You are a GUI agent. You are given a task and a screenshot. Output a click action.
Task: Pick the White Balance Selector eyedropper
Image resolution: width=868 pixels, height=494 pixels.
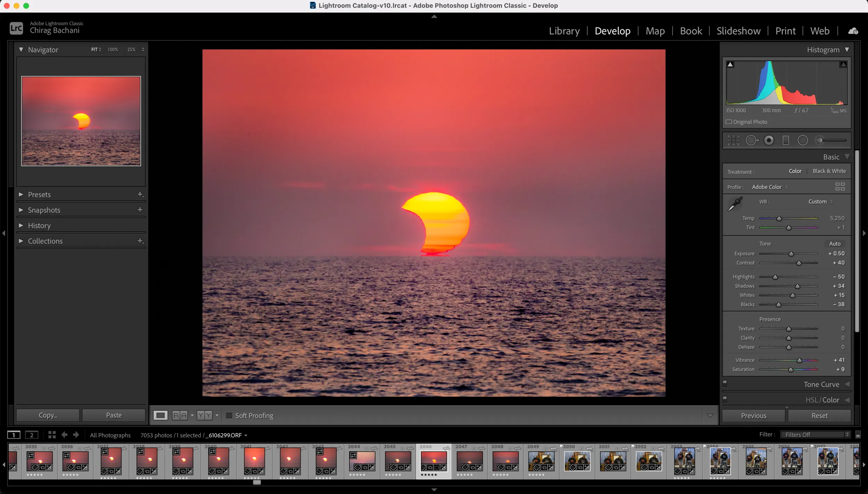click(735, 204)
